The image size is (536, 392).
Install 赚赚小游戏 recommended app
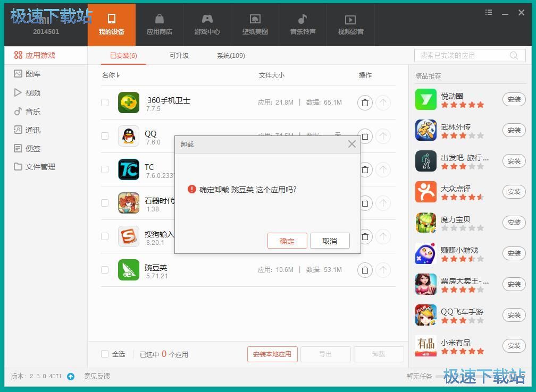tap(514, 253)
